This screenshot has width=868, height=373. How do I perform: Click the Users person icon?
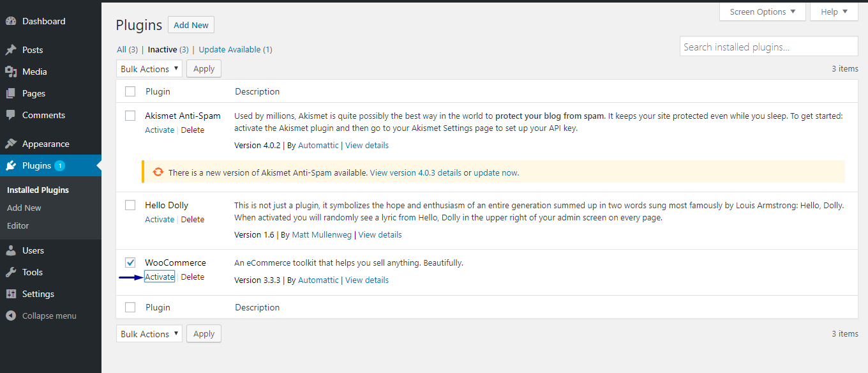11,250
